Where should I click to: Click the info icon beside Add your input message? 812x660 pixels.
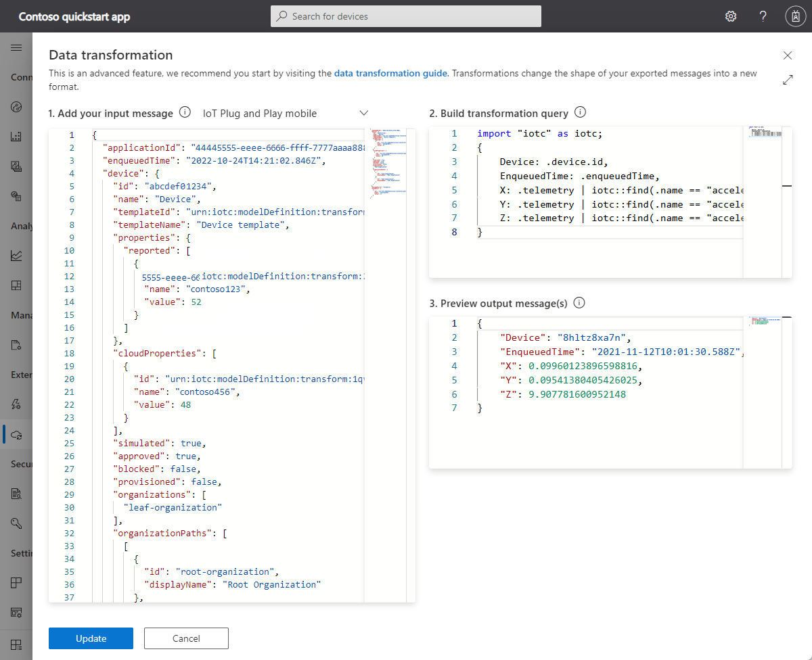coord(185,112)
